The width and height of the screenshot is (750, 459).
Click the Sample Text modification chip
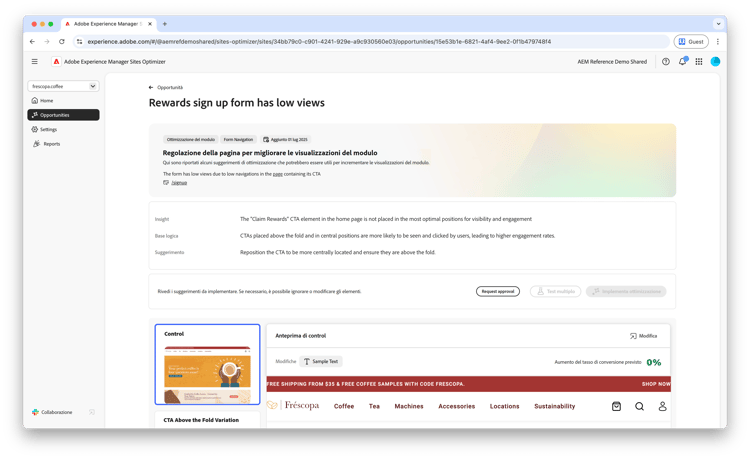coord(321,361)
